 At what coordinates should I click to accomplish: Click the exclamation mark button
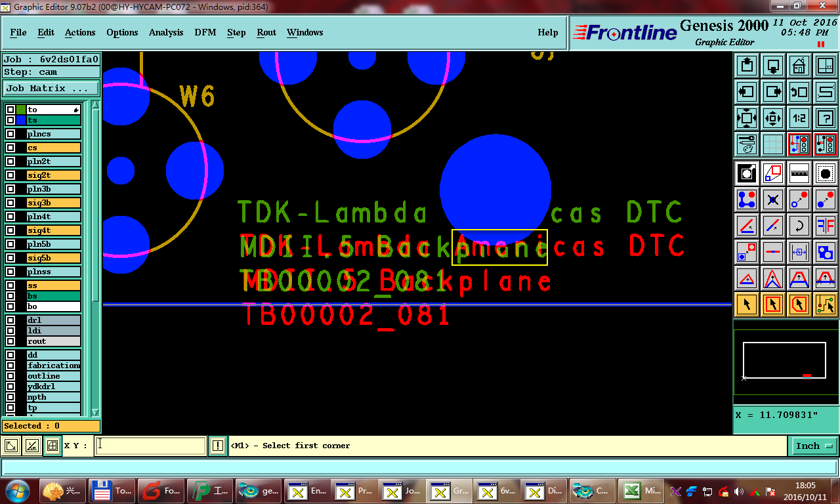218,446
